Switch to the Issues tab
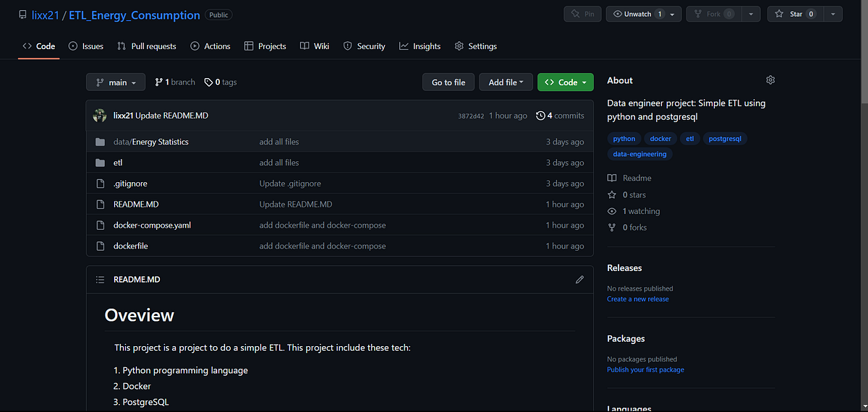868x412 pixels. 86,46
